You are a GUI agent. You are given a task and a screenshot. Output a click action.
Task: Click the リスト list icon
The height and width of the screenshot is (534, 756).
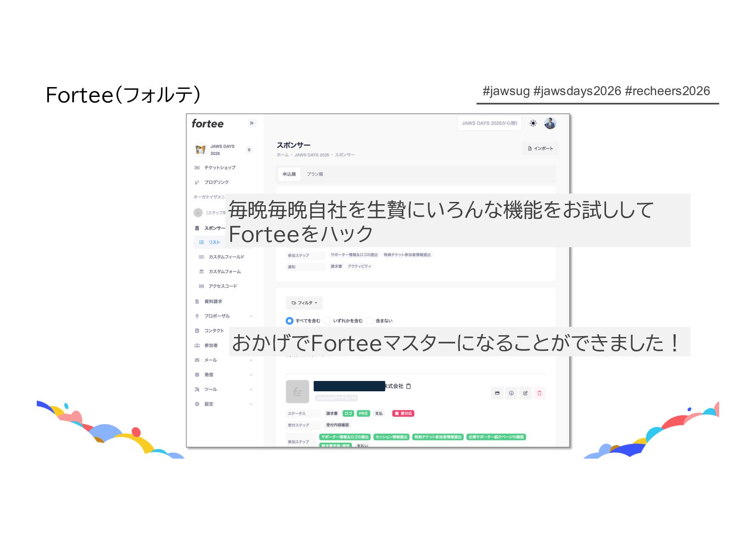tap(202, 242)
